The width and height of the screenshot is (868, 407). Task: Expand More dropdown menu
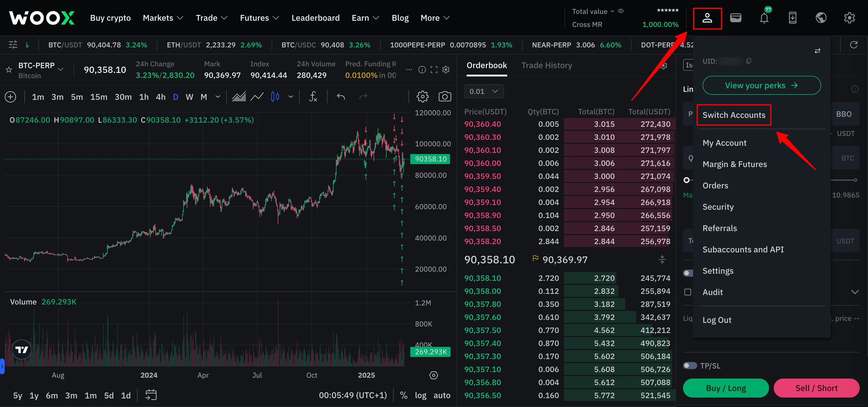click(435, 18)
